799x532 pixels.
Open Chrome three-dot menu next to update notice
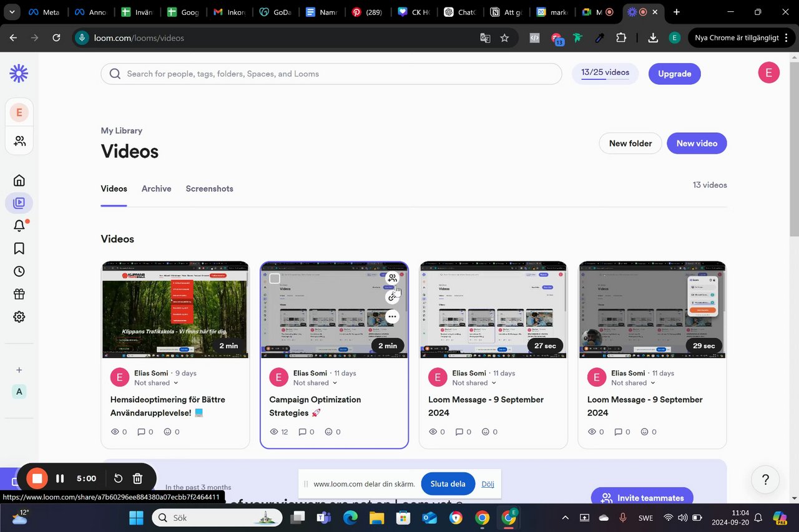tap(785, 38)
